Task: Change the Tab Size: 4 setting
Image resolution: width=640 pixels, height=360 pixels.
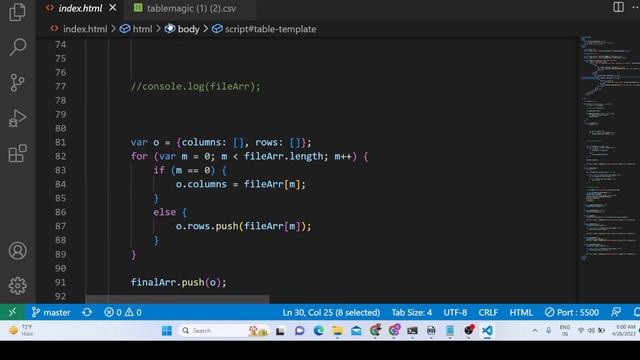Action: coord(411,312)
